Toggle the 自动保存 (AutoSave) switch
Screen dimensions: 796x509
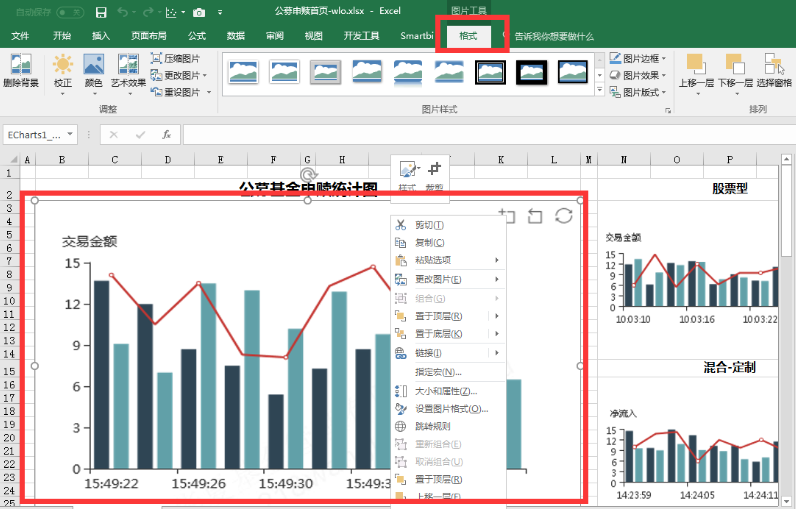pyautogui.click(x=70, y=12)
